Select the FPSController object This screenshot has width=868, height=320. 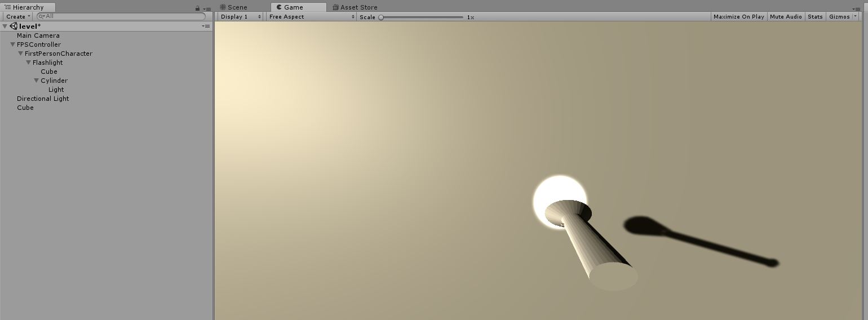[x=39, y=45]
